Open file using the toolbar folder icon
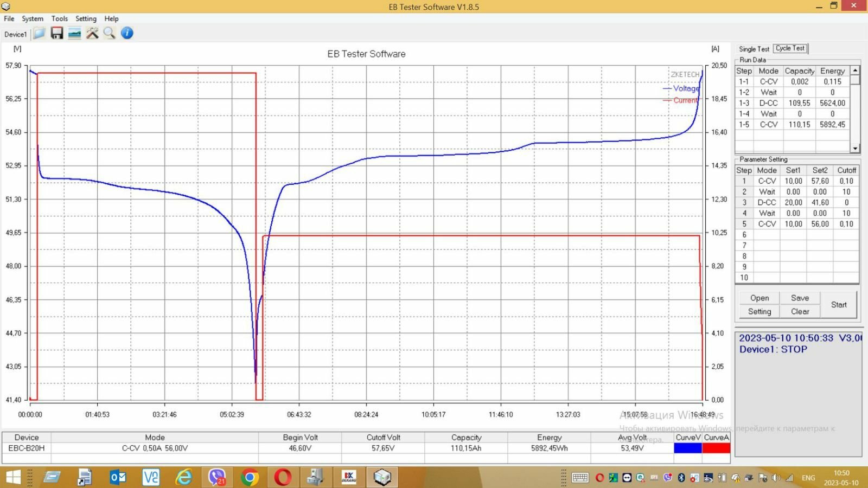This screenshot has height=488, width=868. coord(39,34)
